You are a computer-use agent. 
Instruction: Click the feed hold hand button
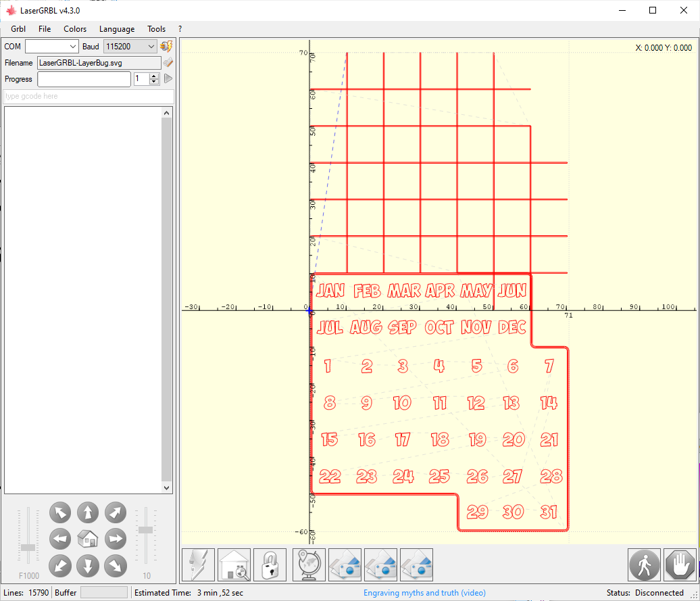coord(680,564)
